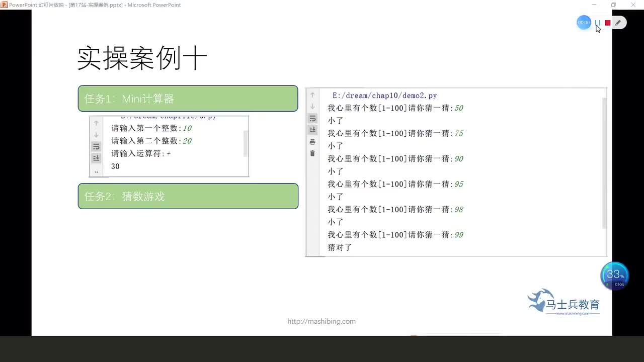Click the 请输入第二个整数:20 line
The height and width of the screenshot is (362, 644).
(x=151, y=141)
